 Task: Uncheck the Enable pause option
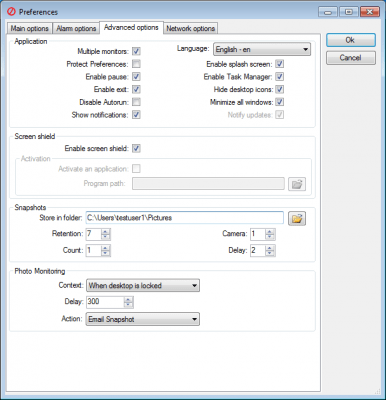(x=136, y=76)
